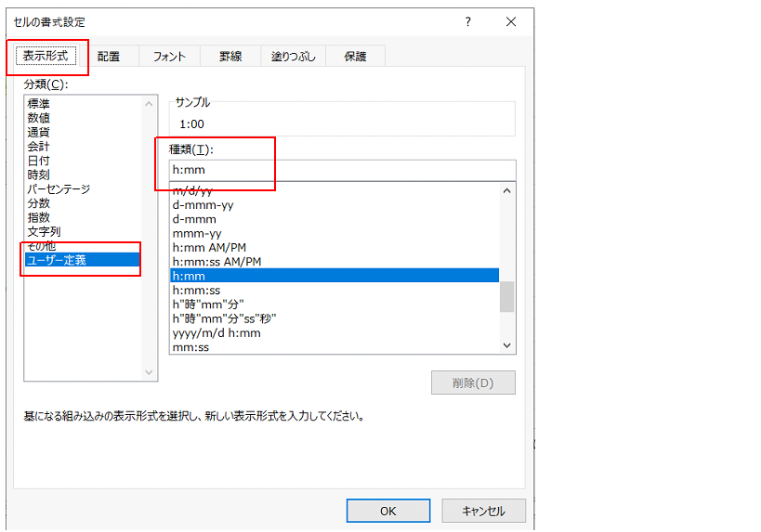This screenshot has height=532, width=761.
Task: Select 標準 in the category list
Action: coord(39,104)
